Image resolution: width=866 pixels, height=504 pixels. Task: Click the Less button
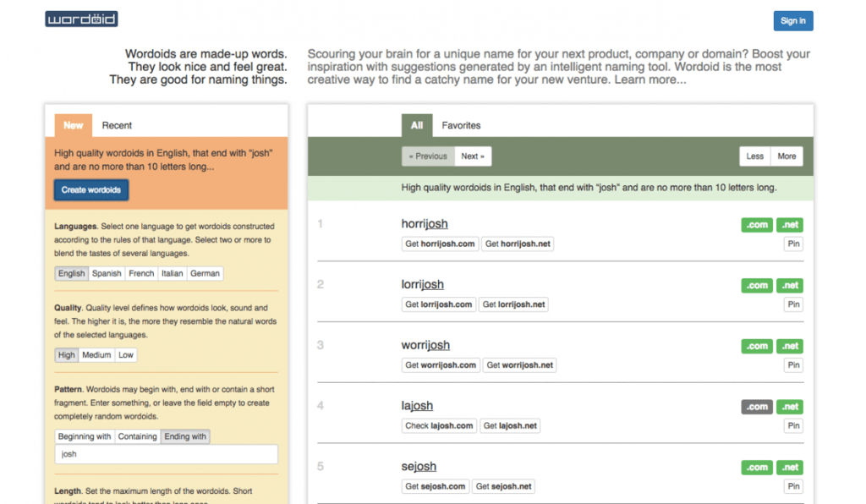coord(755,156)
